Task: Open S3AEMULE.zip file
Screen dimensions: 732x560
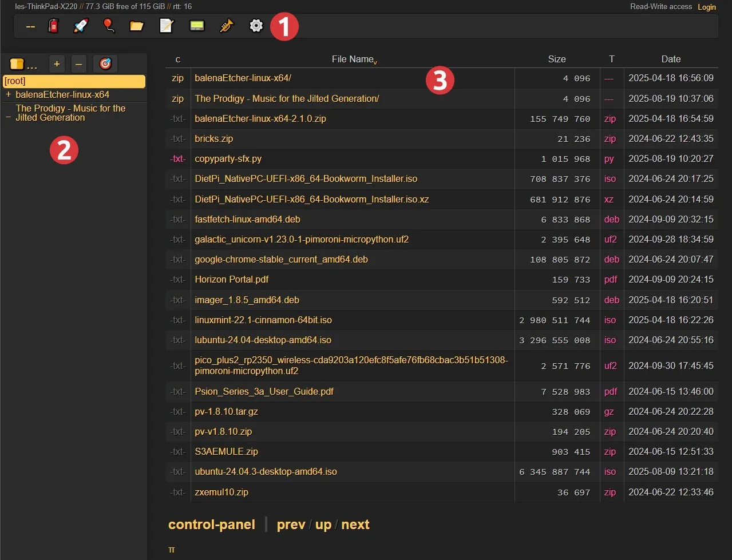Action: 226,452
